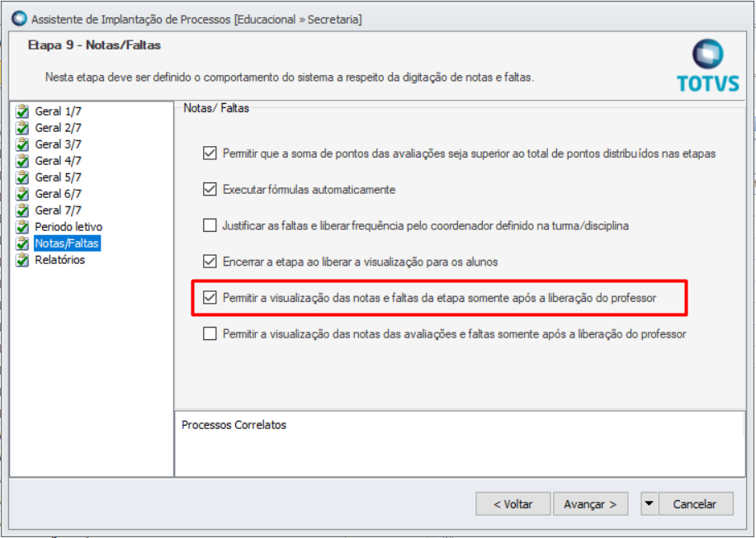This screenshot has height=538, width=756.
Task: Select Geral 2/7 step in the list
Action: (x=58, y=128)
